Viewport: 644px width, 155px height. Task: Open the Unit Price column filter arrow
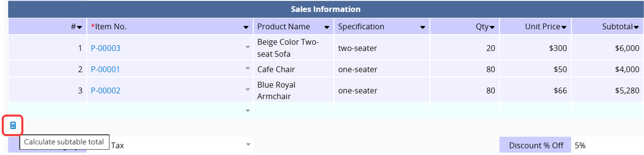[x=564, y=27]
